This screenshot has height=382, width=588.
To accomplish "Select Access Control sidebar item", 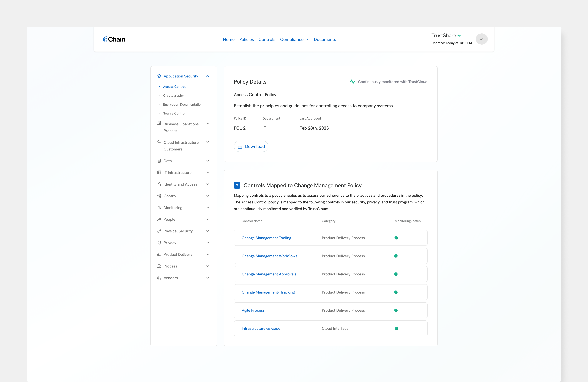I will coord(174,87).
